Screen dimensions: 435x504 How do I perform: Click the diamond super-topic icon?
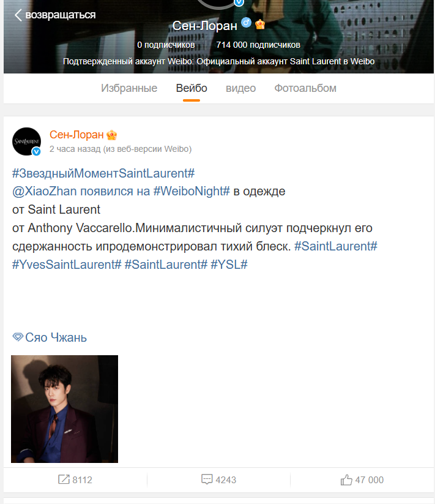(18, 337)
